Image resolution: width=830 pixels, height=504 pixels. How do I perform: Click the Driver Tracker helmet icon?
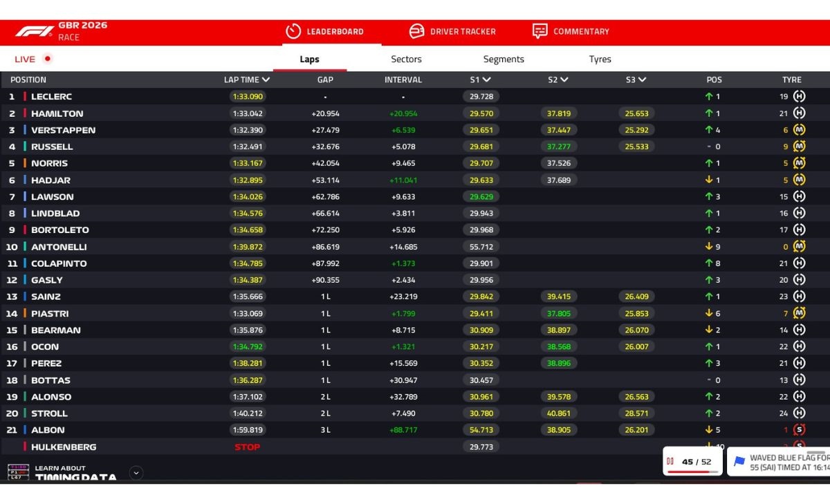click(416, 31)
